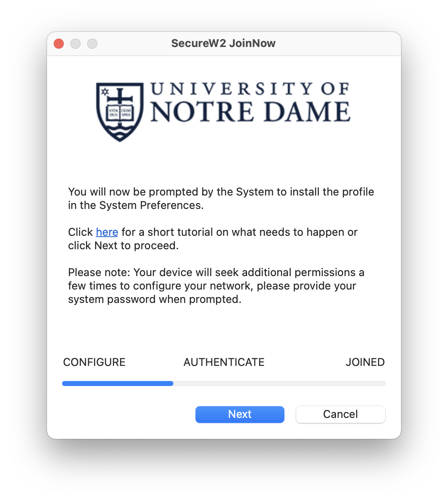Minimize the JoinNow window
The image size is (448, 501).
click(76, 44)
